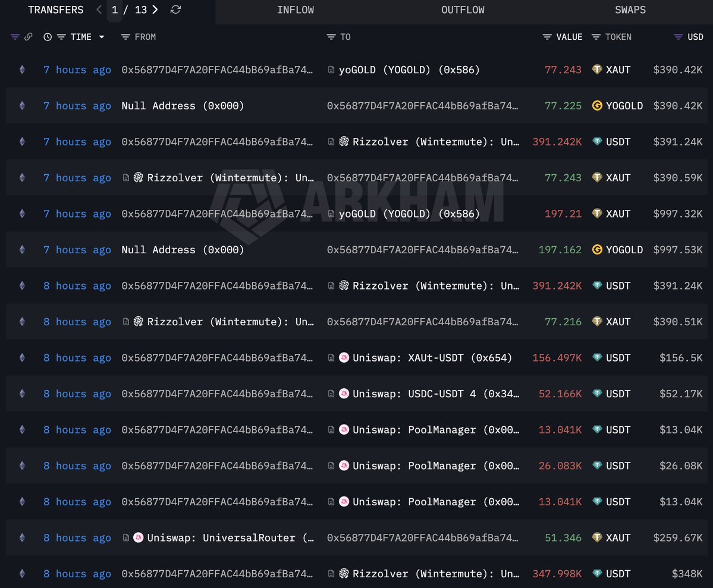
Task: Click contract icon beside Uniswap USDC-USDT 4
Action: [331, 394]
